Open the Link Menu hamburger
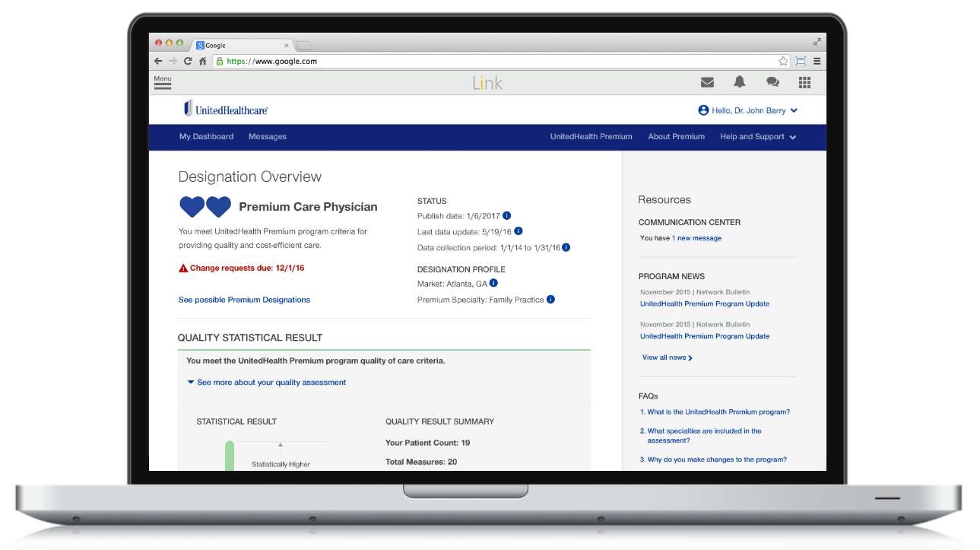The image size is (980, 550). [x=163, y=82]
